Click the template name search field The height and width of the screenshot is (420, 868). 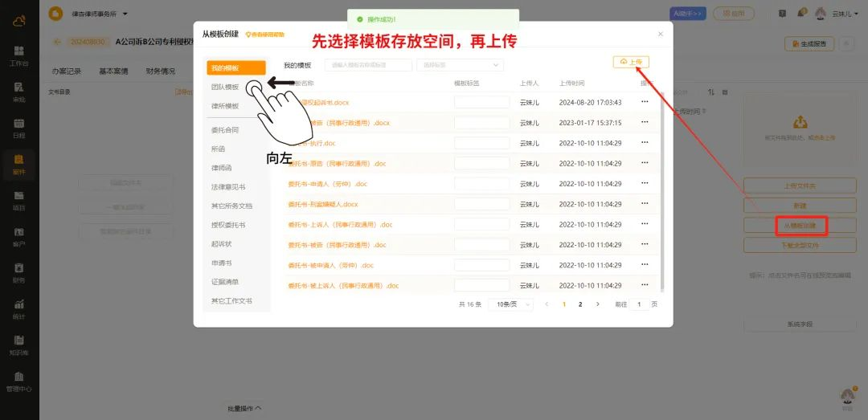pos(368,65)
